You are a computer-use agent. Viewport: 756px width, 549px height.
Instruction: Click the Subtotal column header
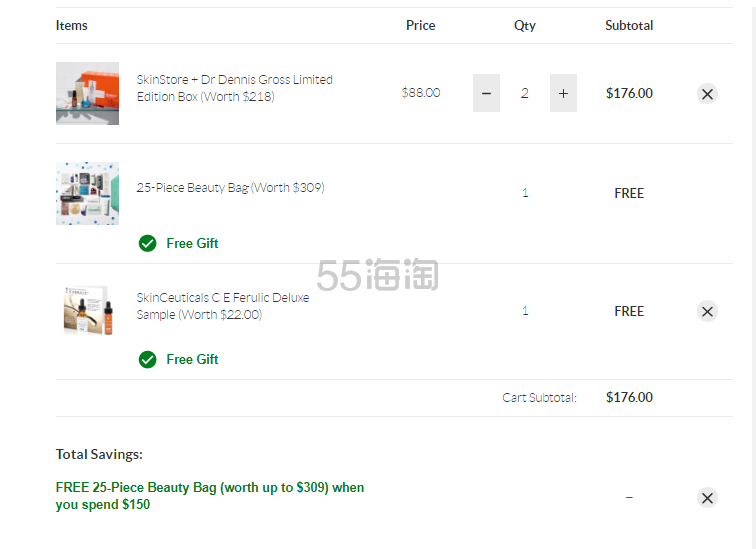click(629, 25)
